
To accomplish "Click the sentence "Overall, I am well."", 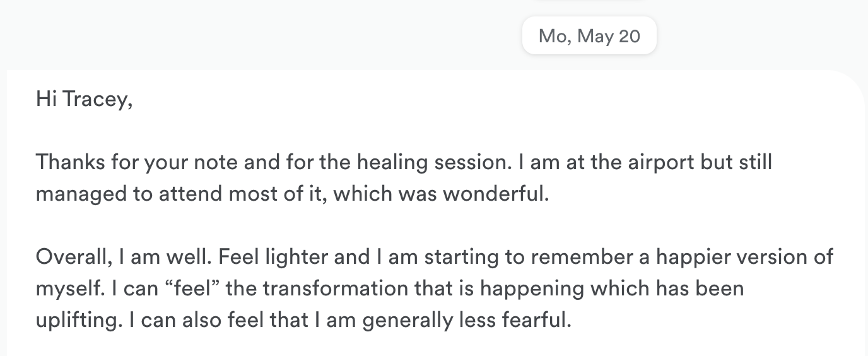I will pyautogui.click(x=130, y=257).
